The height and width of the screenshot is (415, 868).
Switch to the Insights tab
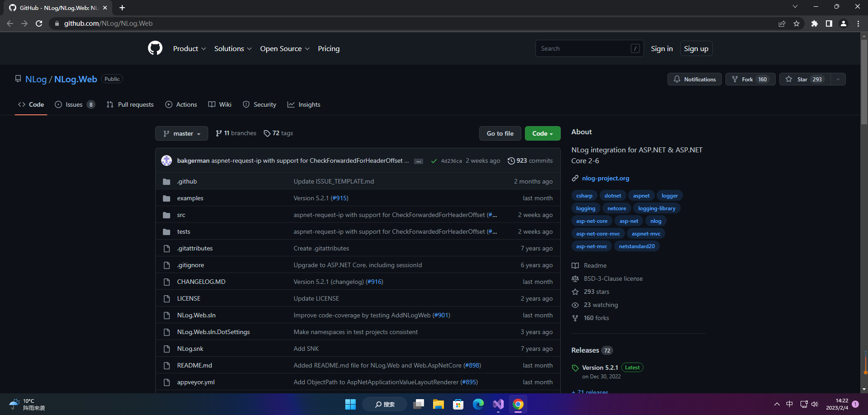pyautogui.click(x=304, y=104)
